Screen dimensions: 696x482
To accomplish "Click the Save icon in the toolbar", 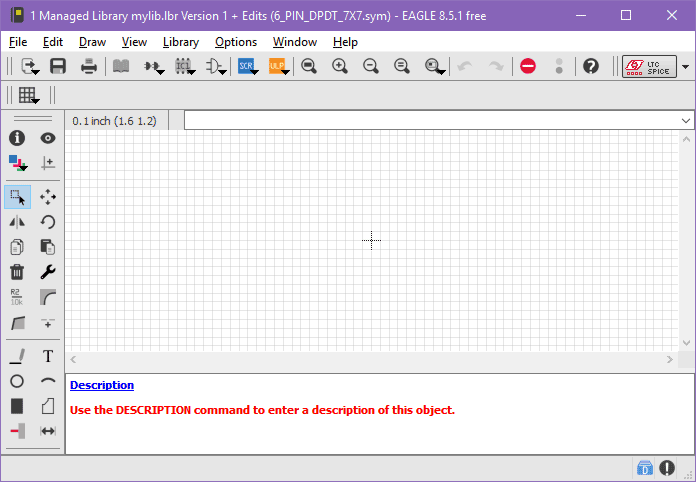I will point(58,66).
